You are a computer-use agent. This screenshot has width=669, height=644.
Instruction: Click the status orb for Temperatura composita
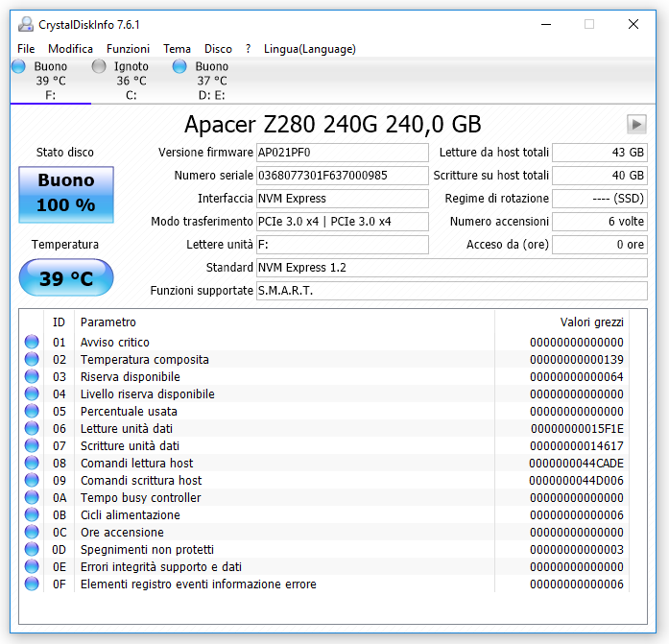tap(32, 360)
